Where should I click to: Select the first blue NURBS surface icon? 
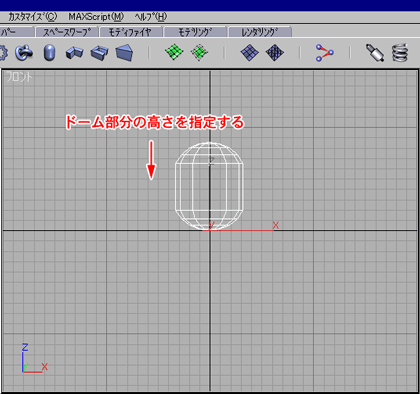coord(250,53)
